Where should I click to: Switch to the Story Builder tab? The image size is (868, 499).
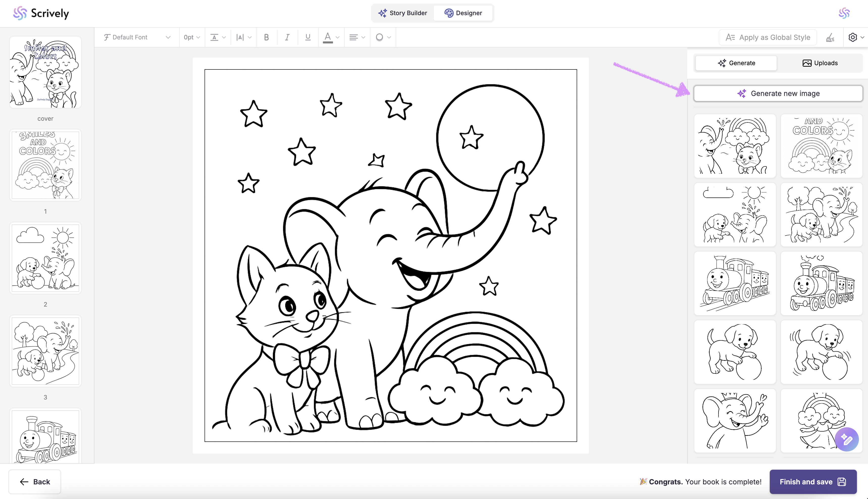tap(402, 13)
